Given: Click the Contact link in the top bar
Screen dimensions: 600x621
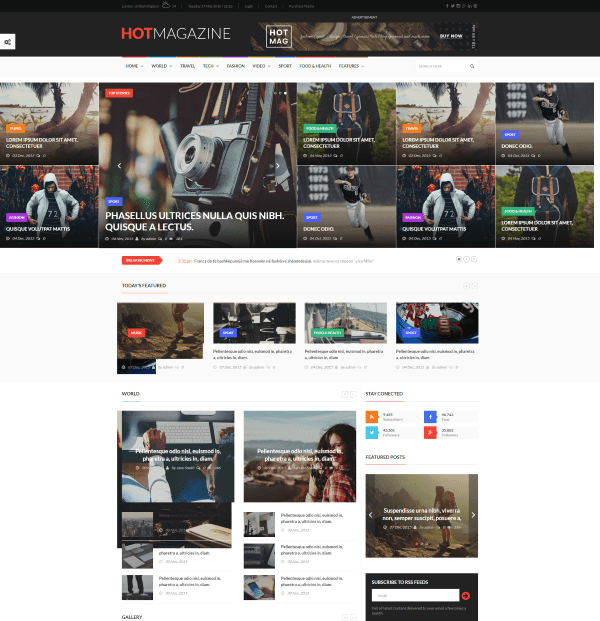Looking at the screenshot, I should tap(271, 6).
